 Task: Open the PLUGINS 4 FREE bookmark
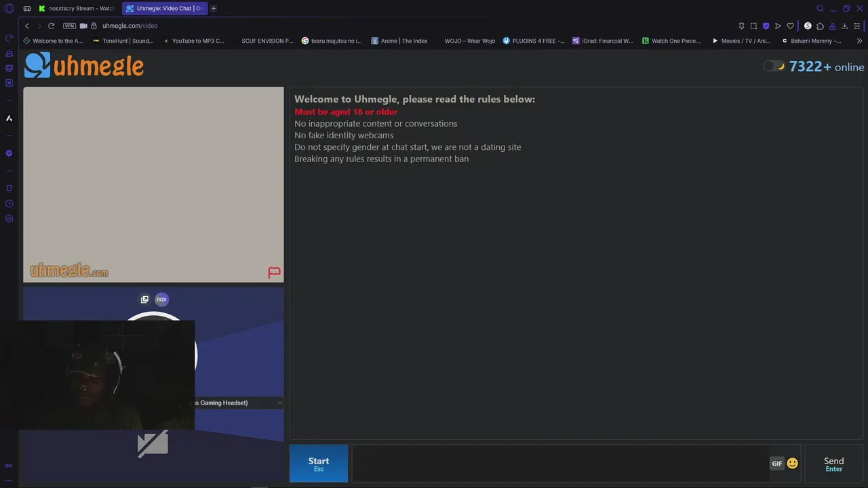(x=534, y=41)
